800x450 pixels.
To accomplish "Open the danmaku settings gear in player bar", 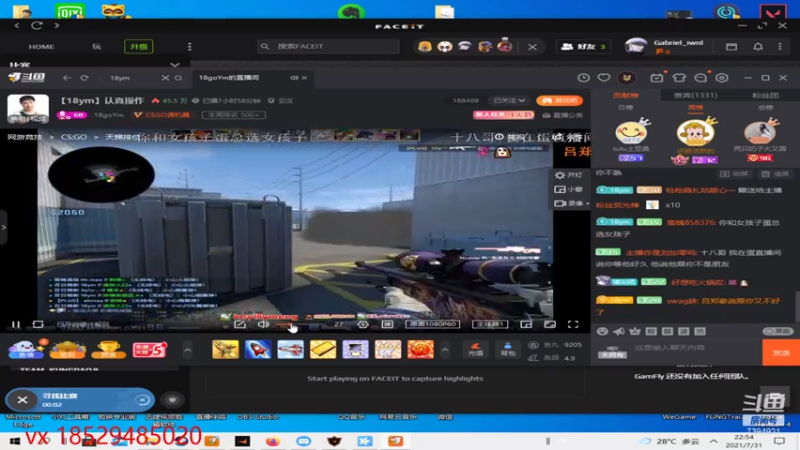I will click(363, 324).
